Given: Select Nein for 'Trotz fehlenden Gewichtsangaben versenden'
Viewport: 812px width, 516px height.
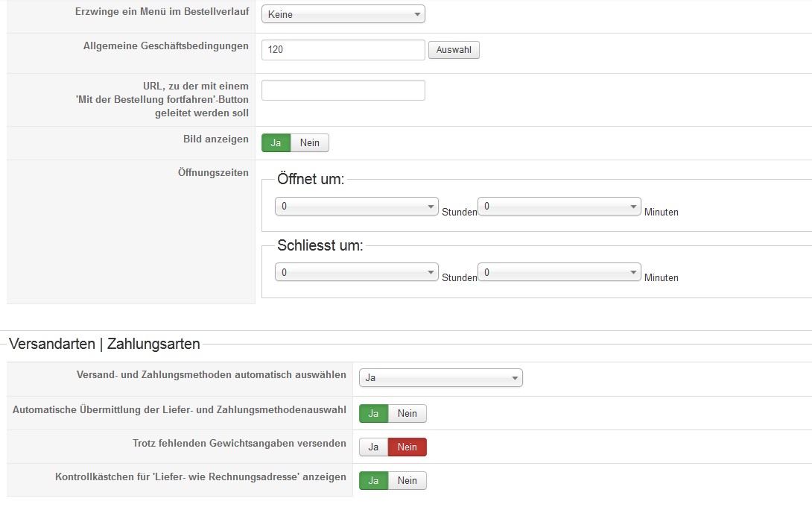Looking at the screenshot, I should [407, 447].
